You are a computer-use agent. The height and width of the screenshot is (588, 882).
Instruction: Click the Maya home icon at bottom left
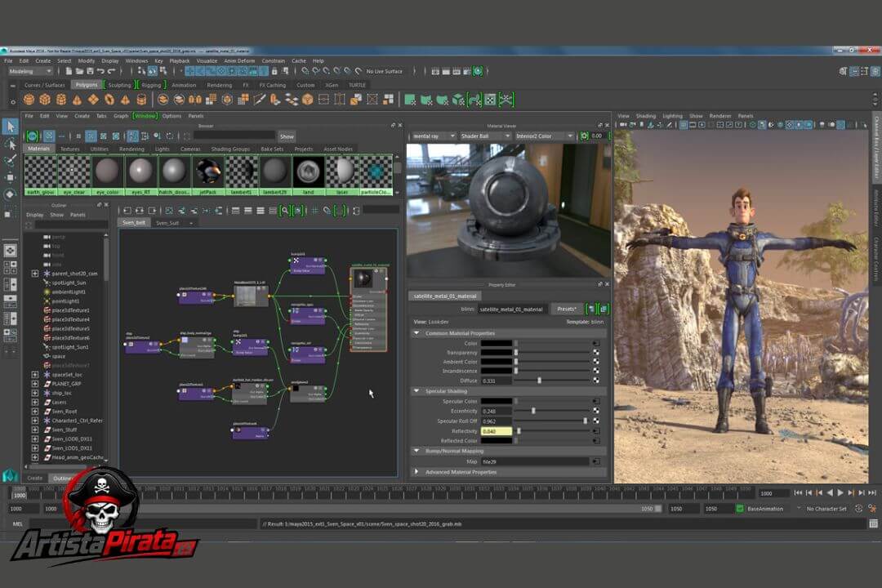pos(10,476)
